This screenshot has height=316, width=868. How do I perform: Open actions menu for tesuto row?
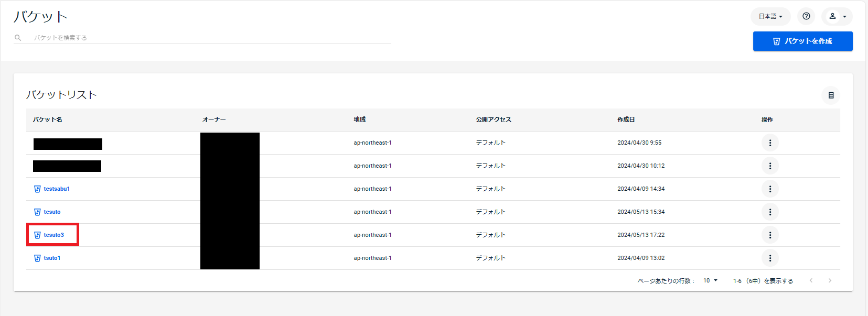[x=769, y=212]
